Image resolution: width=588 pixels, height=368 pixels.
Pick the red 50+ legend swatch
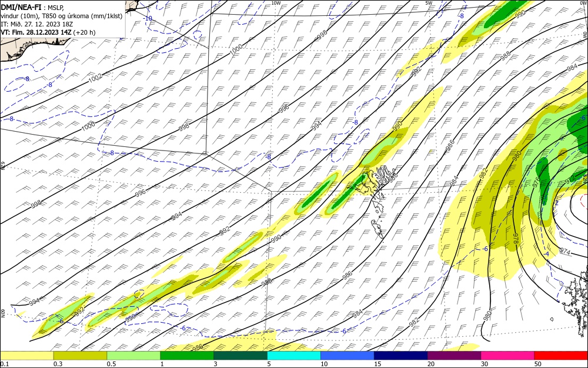pyautogui.click(x=561, y=356)
